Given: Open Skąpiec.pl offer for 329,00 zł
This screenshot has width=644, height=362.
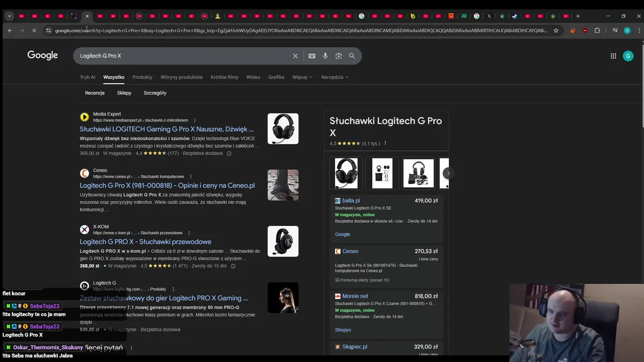Looking at the screenshot, I should pos(386,347).
